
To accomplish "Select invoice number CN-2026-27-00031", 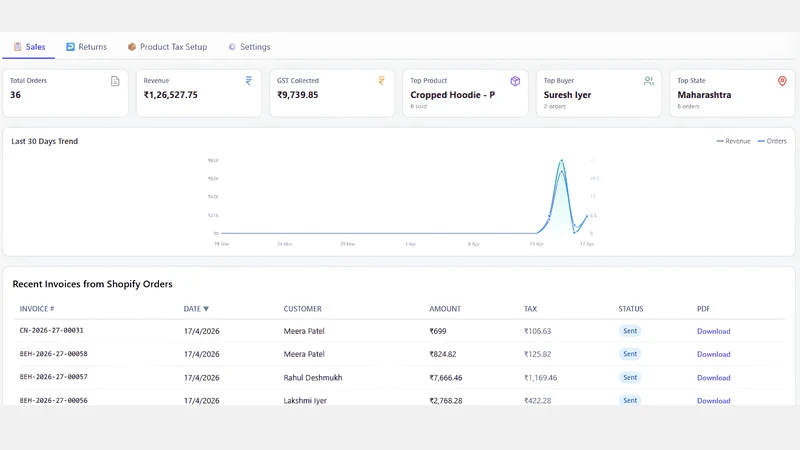I will (52, 331).
